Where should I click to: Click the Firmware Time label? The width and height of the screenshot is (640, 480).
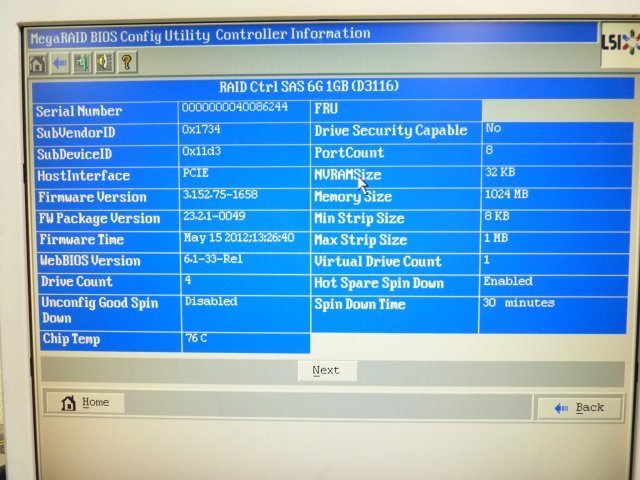point(82,239)
